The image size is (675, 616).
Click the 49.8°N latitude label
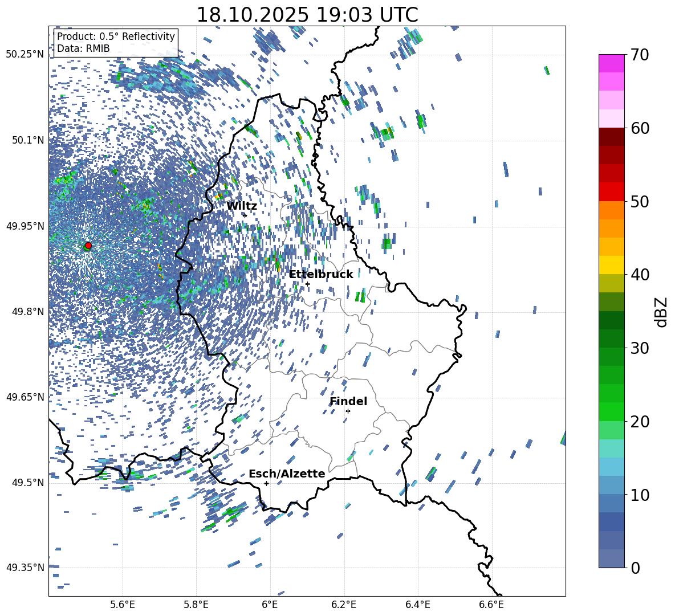(x=28, y=312)
